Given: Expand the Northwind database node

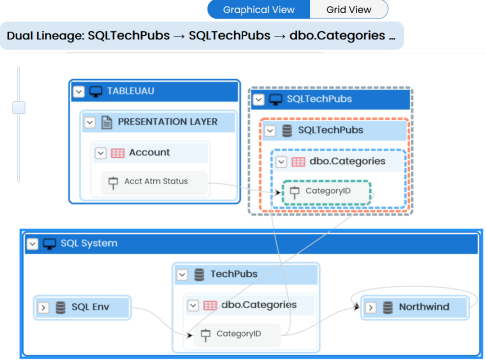Looking at the screenshot, I should coord(371,307).
